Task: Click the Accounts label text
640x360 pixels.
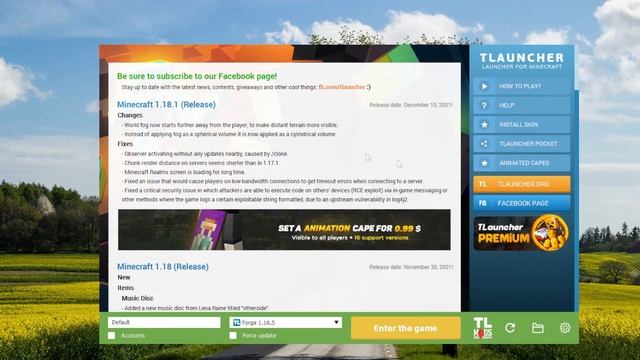Action: pos(133,336)
